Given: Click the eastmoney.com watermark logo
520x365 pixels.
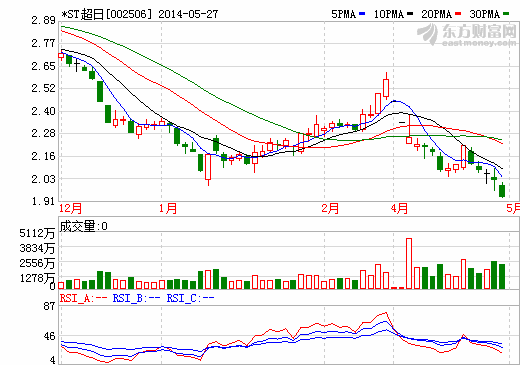Looking at the screenshot, I should 467,35.
